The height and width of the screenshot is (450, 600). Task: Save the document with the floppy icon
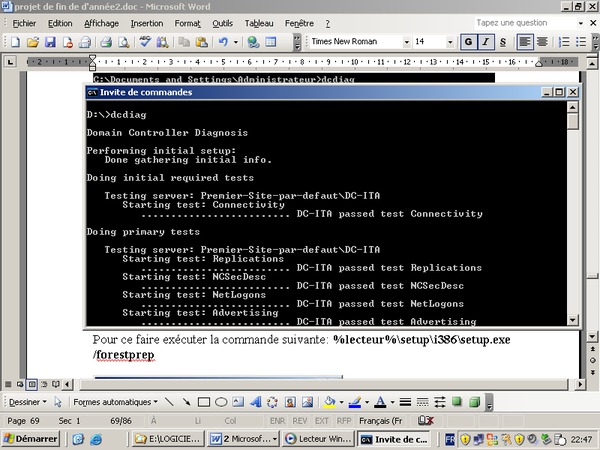coord(50,42)
